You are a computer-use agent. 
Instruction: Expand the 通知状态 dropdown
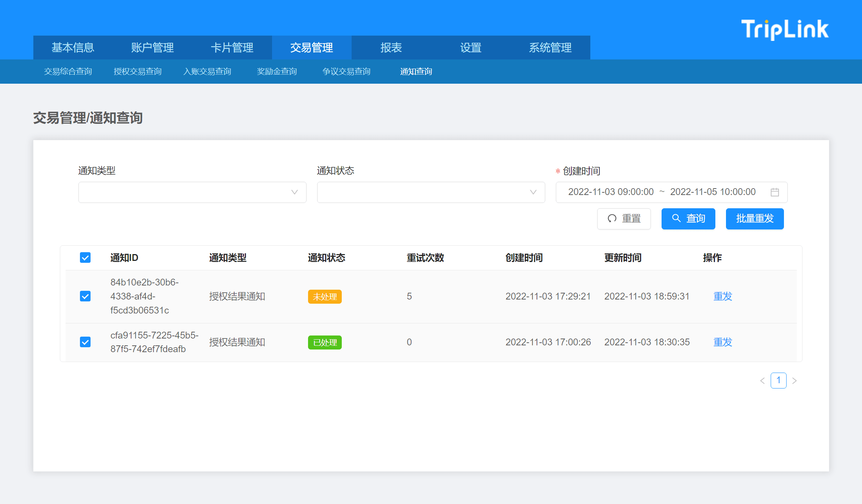pos(431,192)
